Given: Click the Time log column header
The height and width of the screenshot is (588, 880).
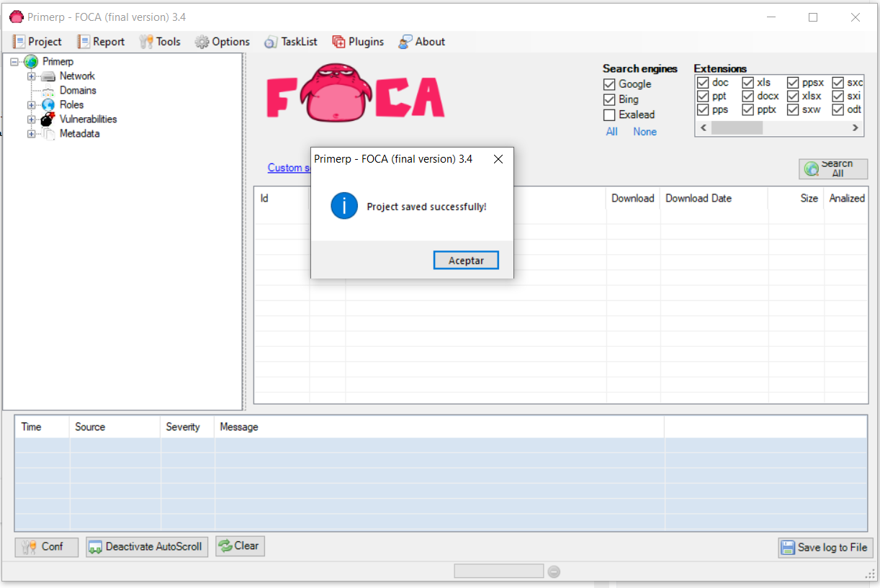Looking at the screenshot, I should 42,427.
